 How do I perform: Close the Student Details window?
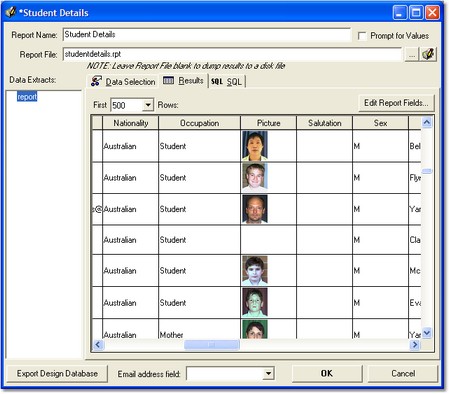432,13
